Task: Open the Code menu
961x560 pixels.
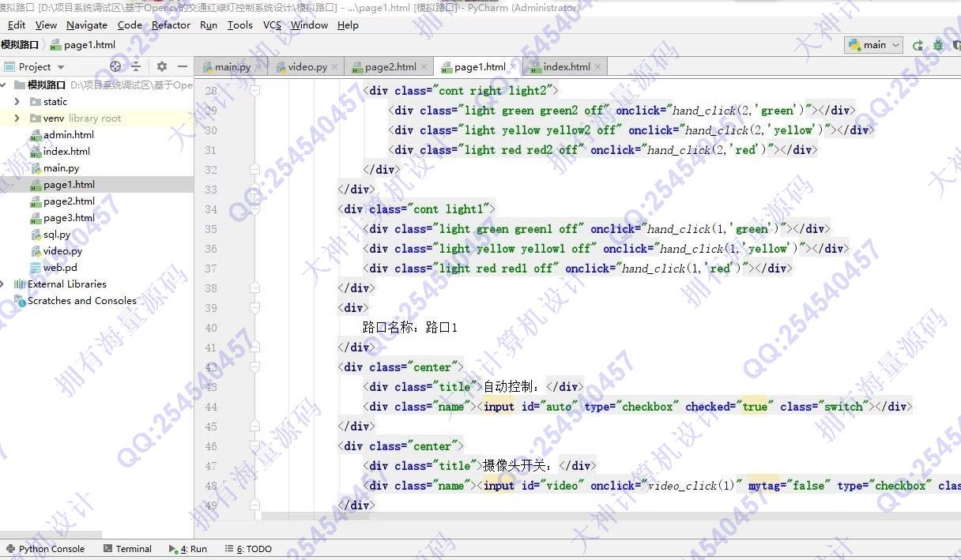Action: click(x=130, y=25)
